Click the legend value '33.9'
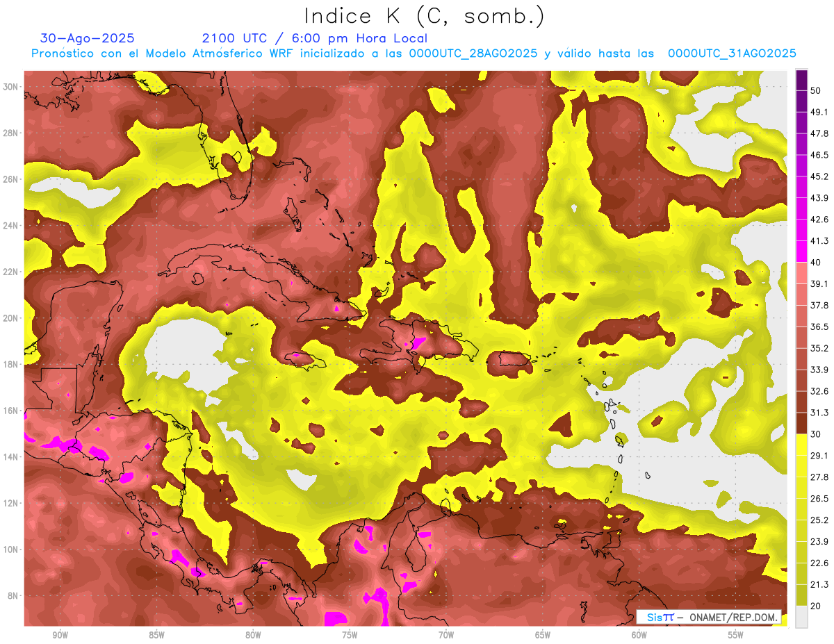Image resolution: width=834 pixels, height=644 pixels. [819, 370]
